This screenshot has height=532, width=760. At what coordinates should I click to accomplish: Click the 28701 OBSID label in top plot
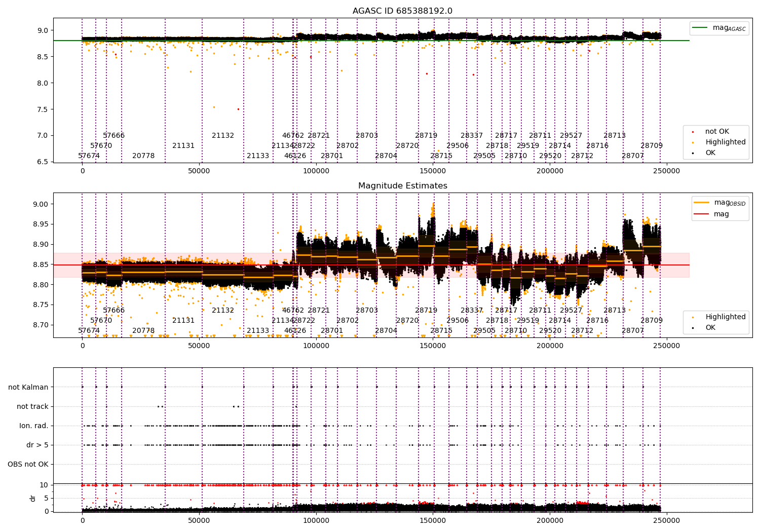click(x=332, y=156)
